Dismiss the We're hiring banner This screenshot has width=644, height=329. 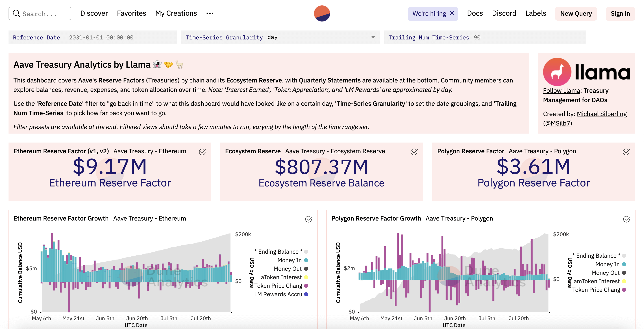pyautogui.click(x=452, y=13)
